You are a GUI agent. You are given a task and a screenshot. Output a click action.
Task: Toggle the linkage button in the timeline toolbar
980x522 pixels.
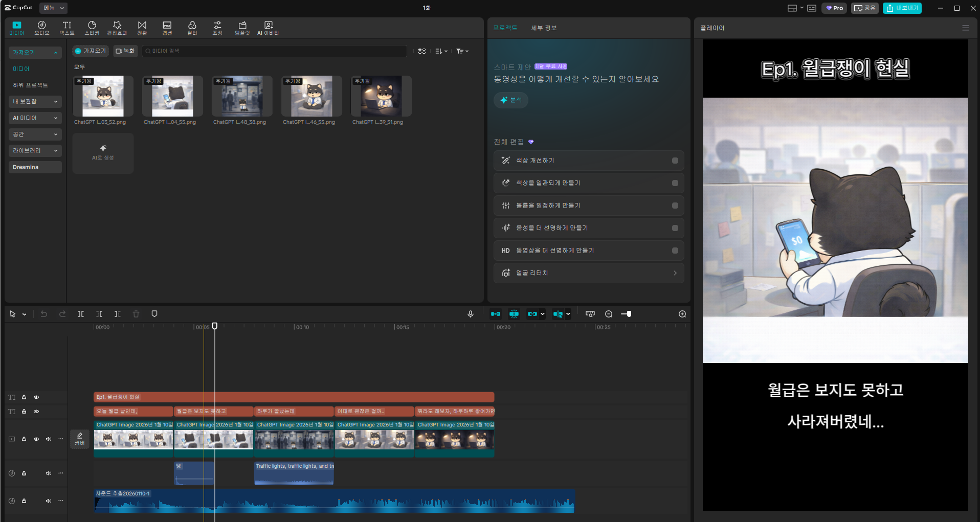click(532, 314)
